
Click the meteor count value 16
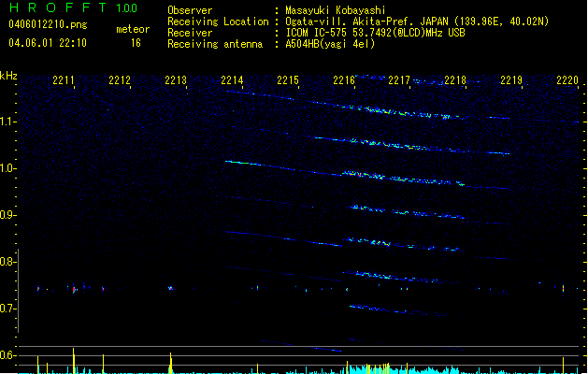click(x=136, y=43)
